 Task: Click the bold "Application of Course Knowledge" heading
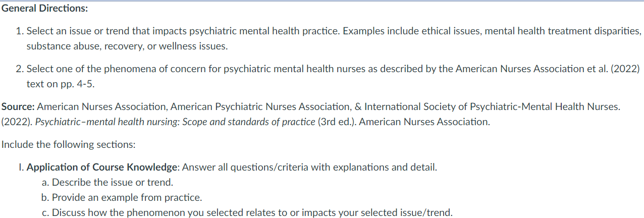pyautogui.click(x=101, y=167)
